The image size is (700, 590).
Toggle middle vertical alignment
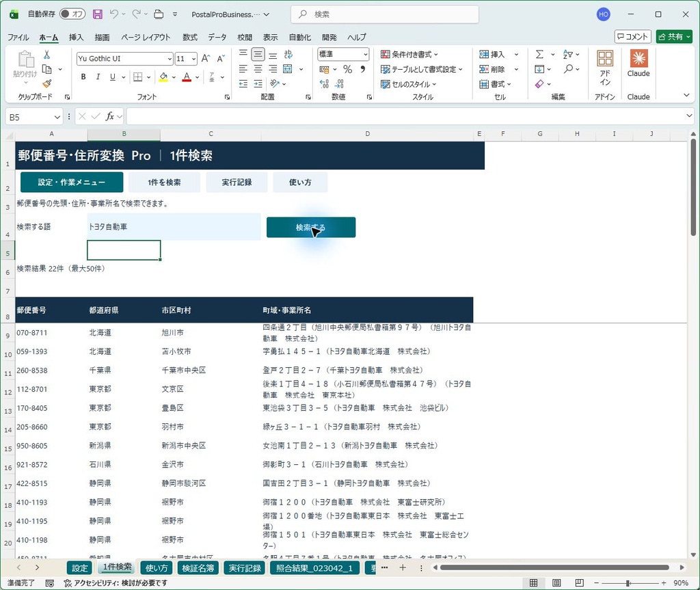[x=258, y=55]
